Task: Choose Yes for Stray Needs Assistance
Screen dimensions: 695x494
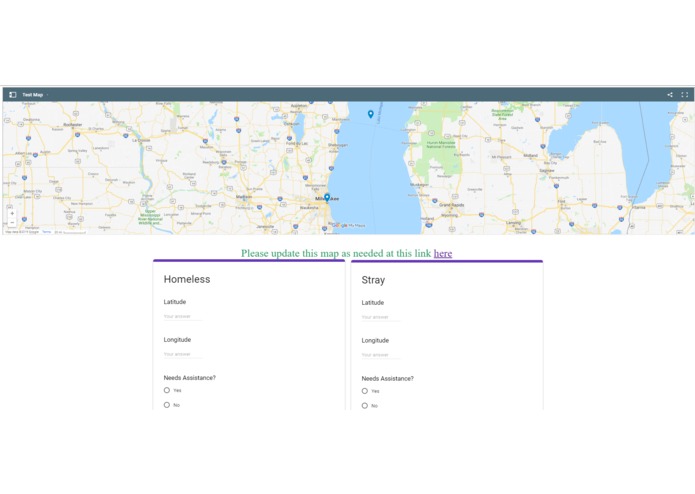Action: (365, 391)
